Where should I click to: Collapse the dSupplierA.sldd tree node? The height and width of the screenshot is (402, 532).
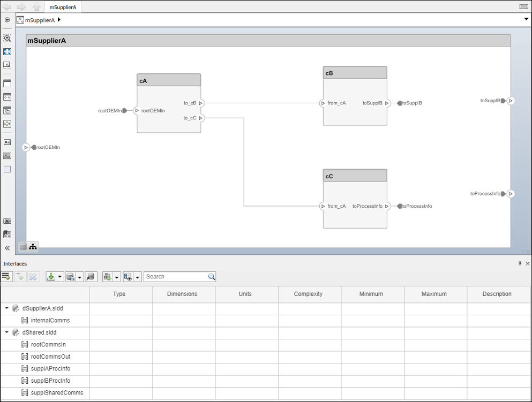[8, 308]
